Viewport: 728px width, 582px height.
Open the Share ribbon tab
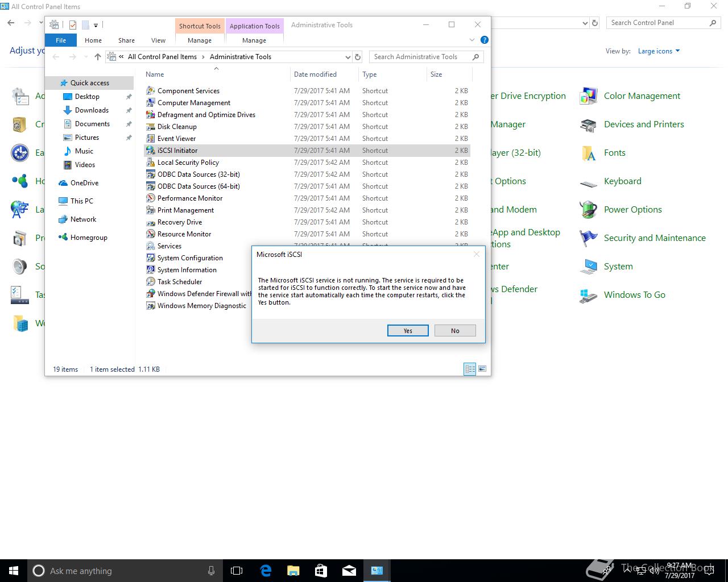[x=126, y=40]
